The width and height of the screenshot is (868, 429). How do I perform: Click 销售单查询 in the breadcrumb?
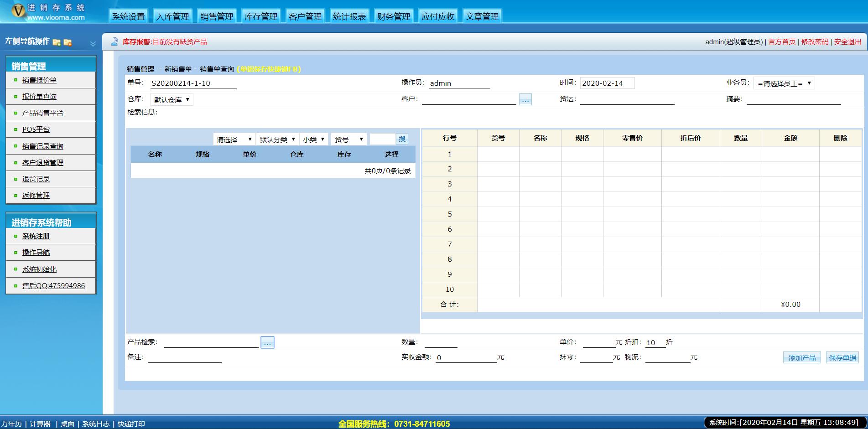click(217, 69)
